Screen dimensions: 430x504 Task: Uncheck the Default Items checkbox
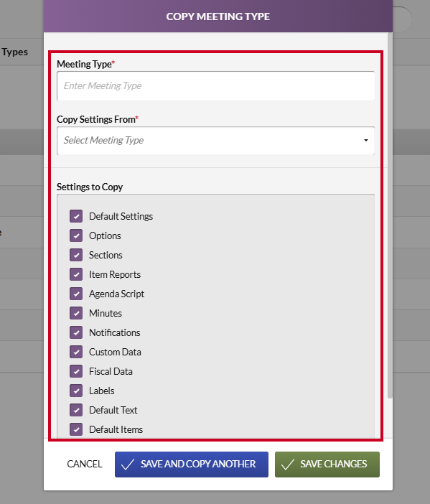click(x=76, y=429)
